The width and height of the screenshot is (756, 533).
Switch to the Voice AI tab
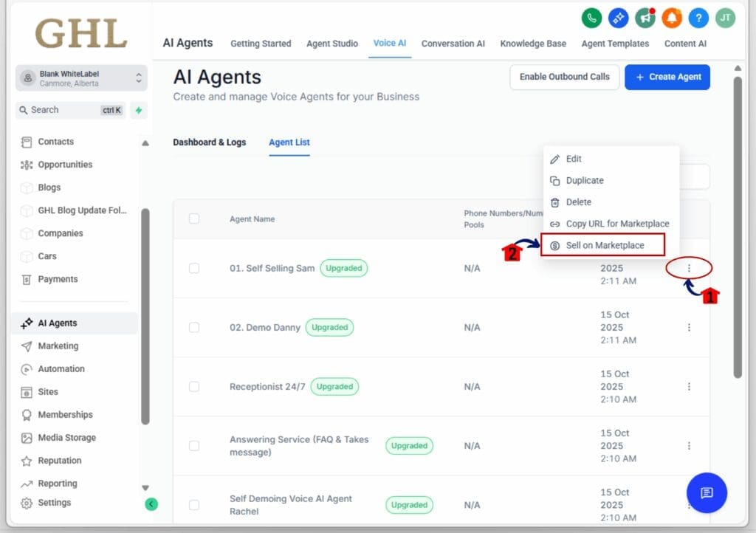click(390, 44)
